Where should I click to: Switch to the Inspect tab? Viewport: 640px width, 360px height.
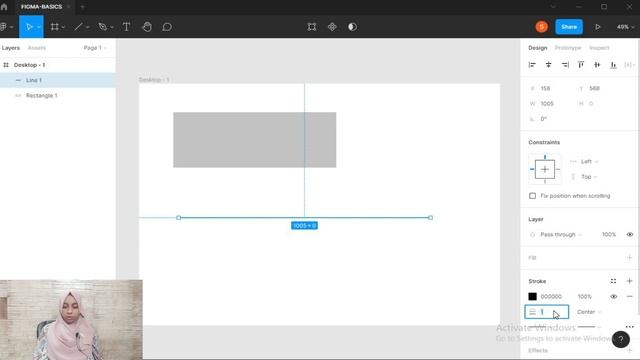599,48
